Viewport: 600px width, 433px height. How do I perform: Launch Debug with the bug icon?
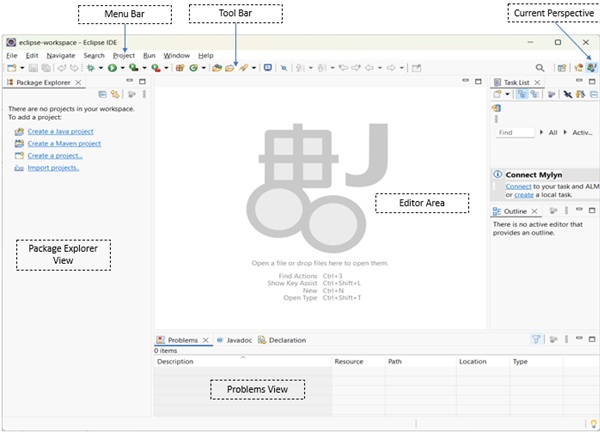(91, 68)
